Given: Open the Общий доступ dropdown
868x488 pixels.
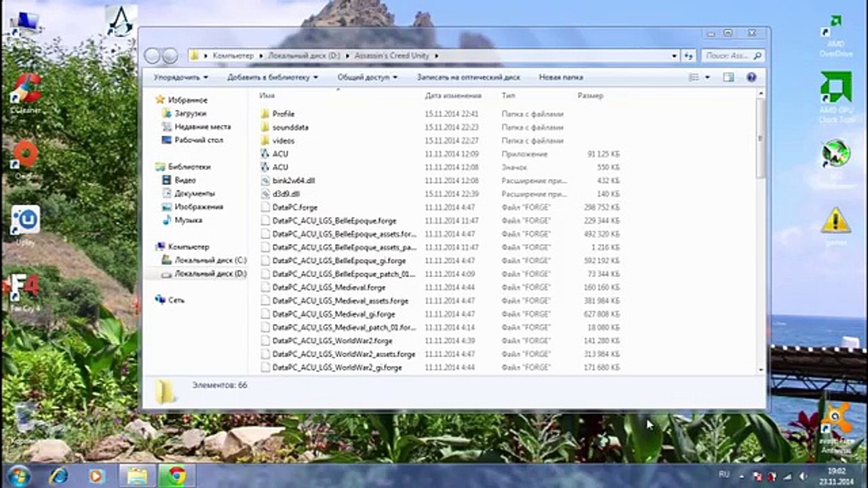Looking at the screenshot, I should (x=368, y=77).
